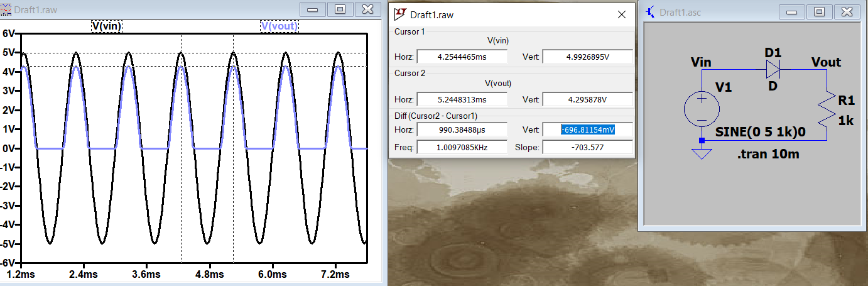The height and width of the screenshot is (286, 868).
Task: Select the V(vin) trace label
Action: tap(107, 26)
